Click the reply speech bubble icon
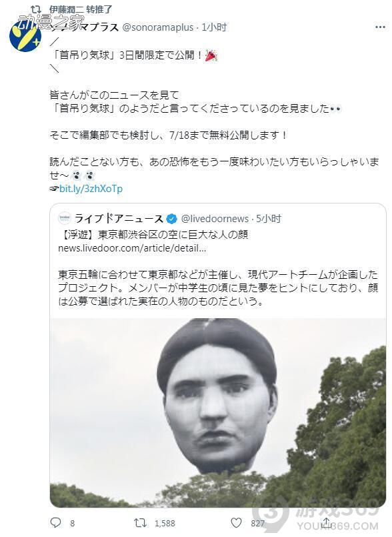Screen dimensions: 392x537 point(55,522)
